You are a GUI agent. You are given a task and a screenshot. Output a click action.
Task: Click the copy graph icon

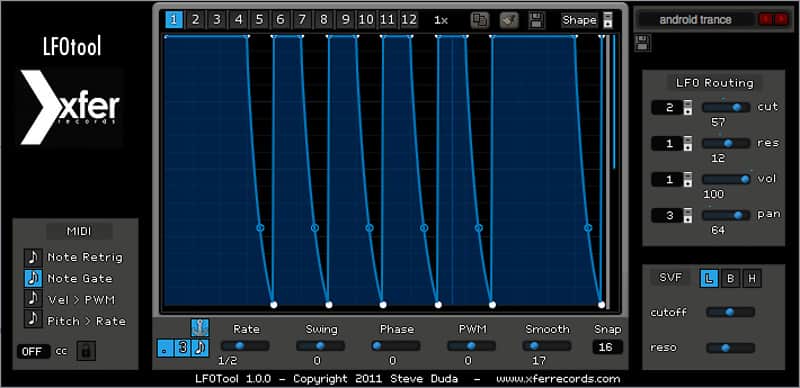pyautogui.click(x=480, y=20)
